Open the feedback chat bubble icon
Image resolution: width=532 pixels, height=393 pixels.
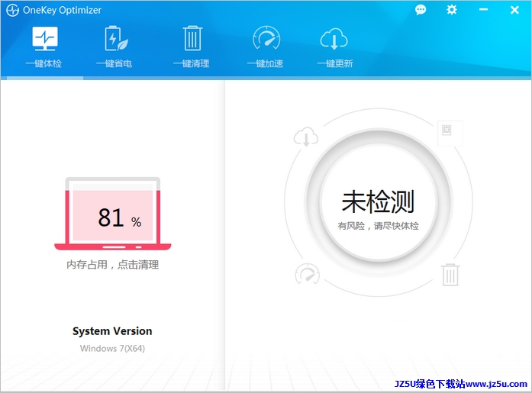[421, 10]
